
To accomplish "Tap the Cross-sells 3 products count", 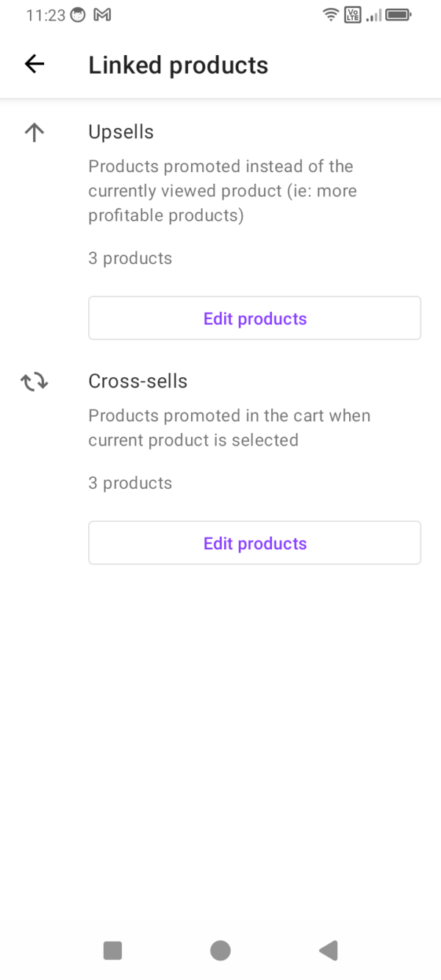I will coord(130,483).
